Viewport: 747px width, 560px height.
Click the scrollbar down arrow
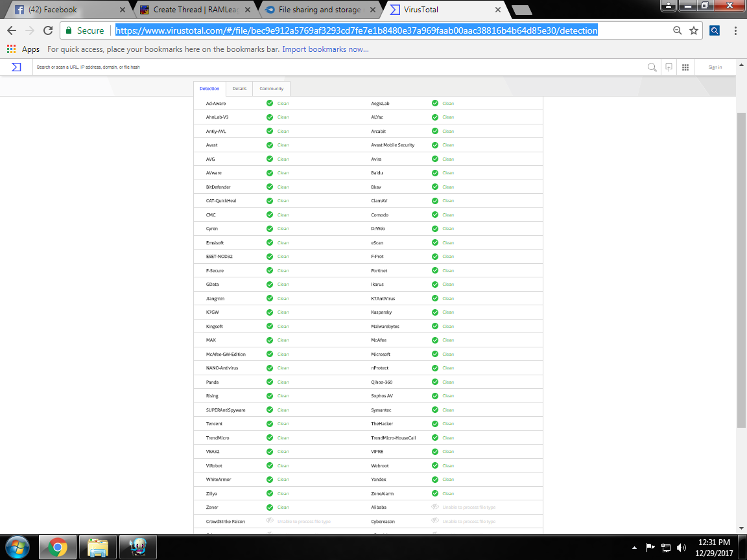[x=741, y=528]
